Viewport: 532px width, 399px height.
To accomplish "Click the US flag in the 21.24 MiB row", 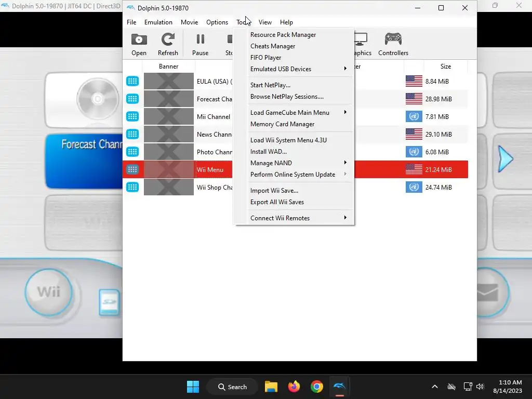I will pyautogui.click(x=414, y=169).
